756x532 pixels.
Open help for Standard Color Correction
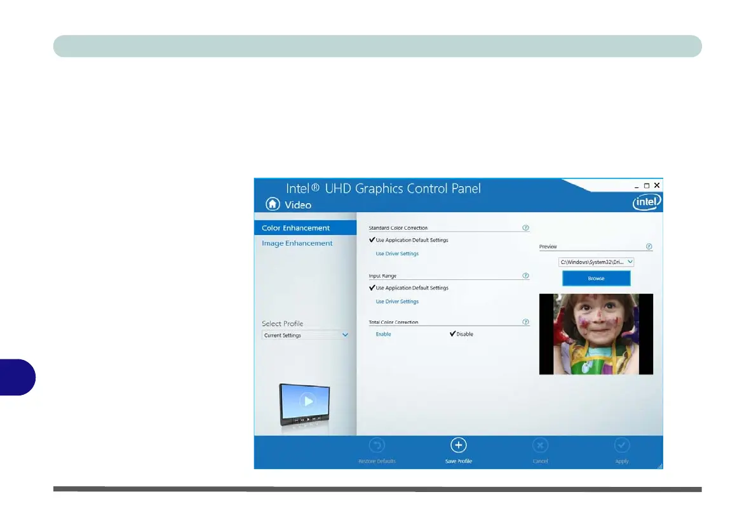(525, 227)
